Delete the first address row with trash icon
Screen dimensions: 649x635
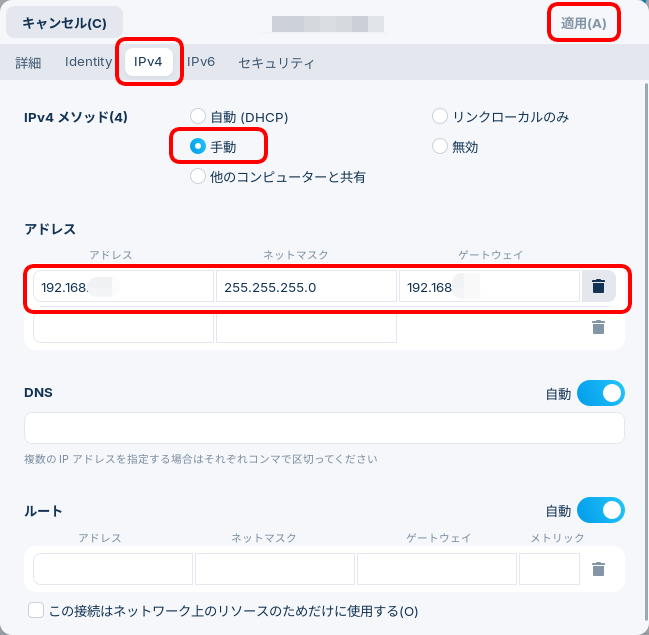(599, 286)
